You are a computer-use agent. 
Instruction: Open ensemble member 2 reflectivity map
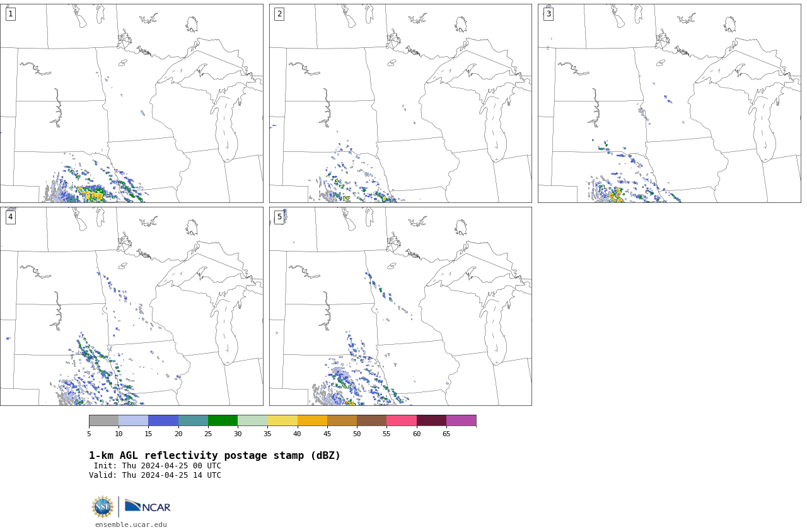coord(400,103)
